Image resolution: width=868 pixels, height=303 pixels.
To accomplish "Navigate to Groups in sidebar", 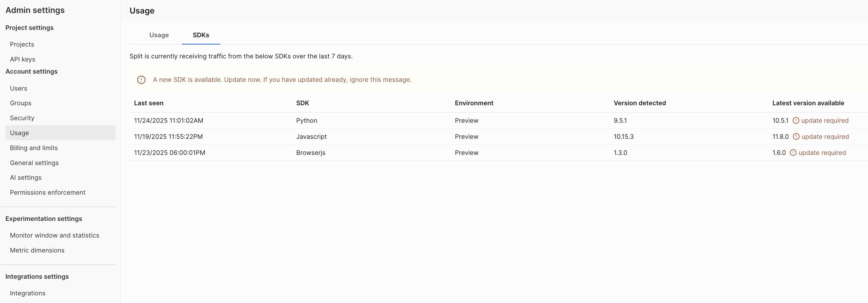I will click(x=21, y=103).
